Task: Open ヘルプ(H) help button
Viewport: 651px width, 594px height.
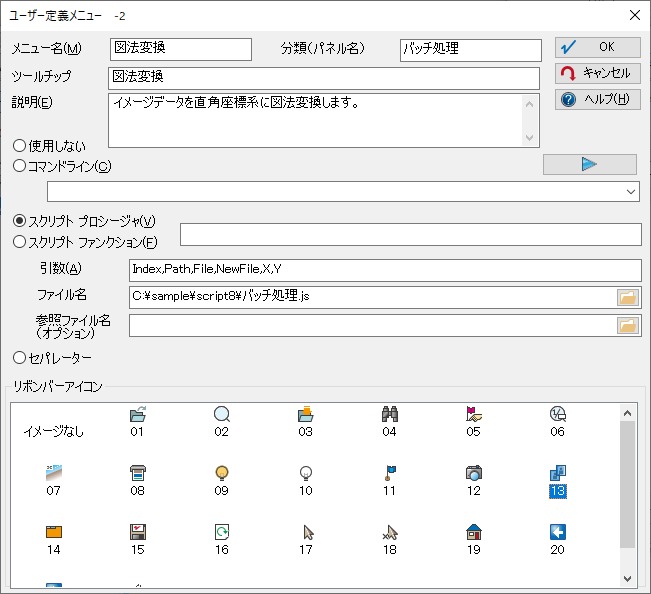Action: coord(597,100)
